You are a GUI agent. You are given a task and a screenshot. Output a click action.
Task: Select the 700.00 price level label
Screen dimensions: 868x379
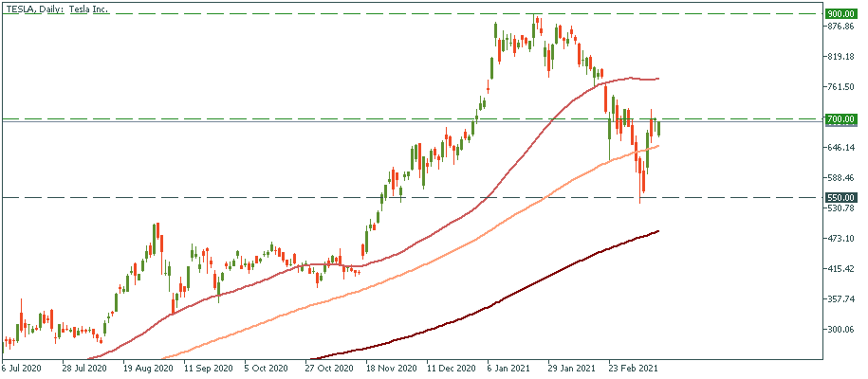pos(840,119)
